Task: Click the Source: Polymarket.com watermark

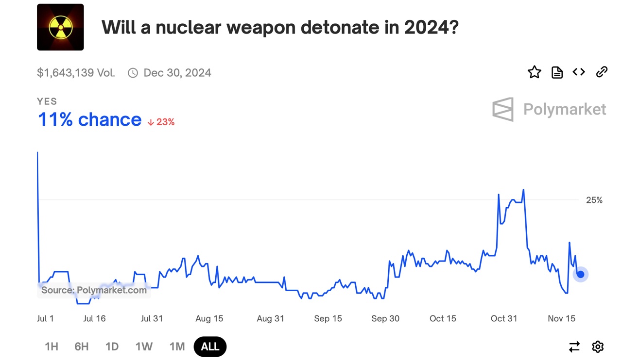Action: [x=94, y=290]
